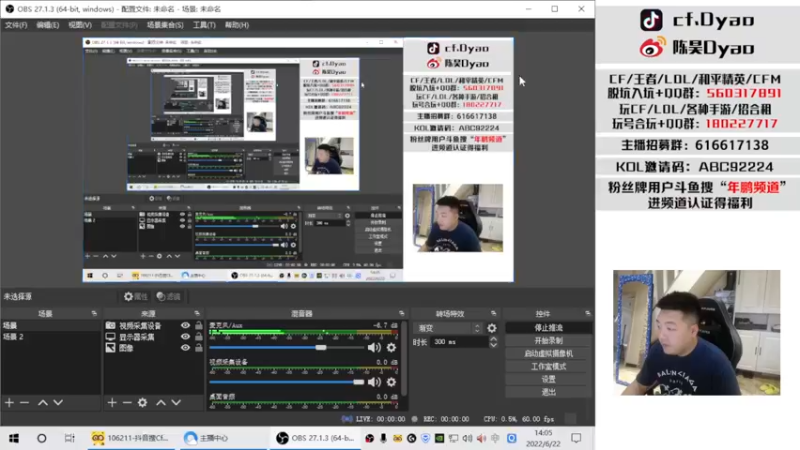Click the 视频采集设备 volume slider

click(x=286, y=382)
